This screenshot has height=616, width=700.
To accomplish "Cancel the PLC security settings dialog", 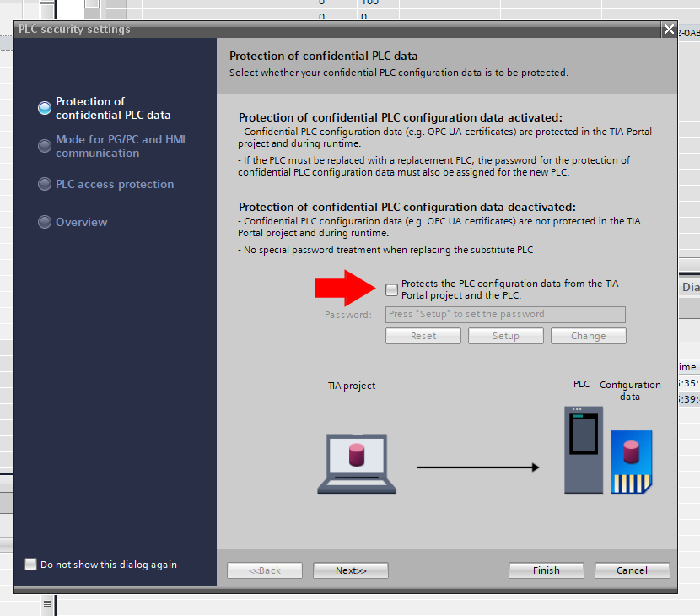I will click(x=632, y=570).
